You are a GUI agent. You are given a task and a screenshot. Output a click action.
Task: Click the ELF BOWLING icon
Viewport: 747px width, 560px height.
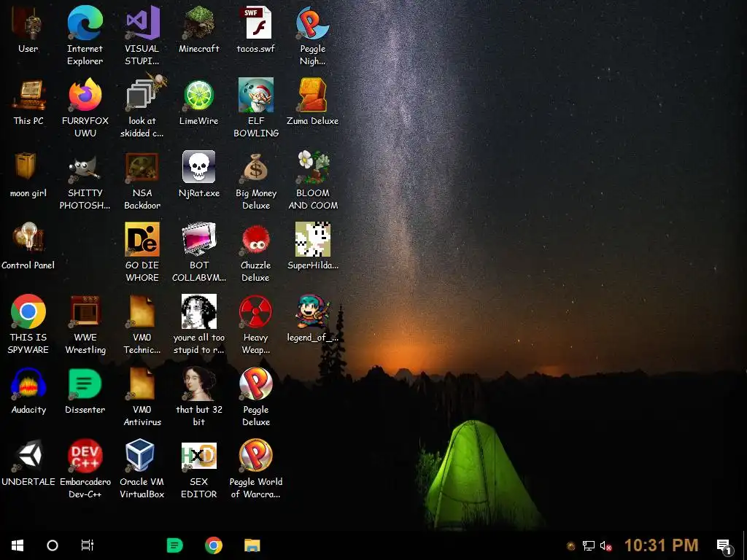256,95
